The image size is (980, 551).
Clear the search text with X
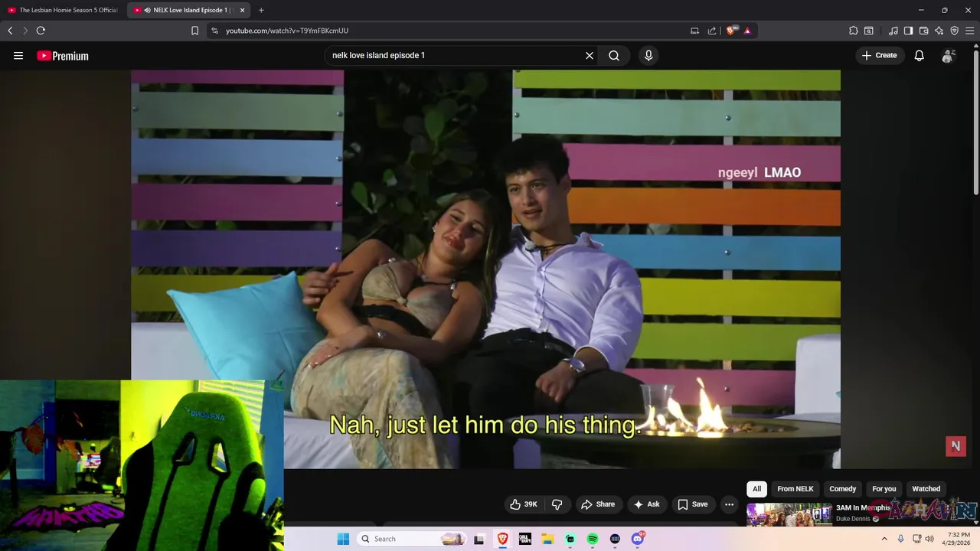(x=590, y=56)
